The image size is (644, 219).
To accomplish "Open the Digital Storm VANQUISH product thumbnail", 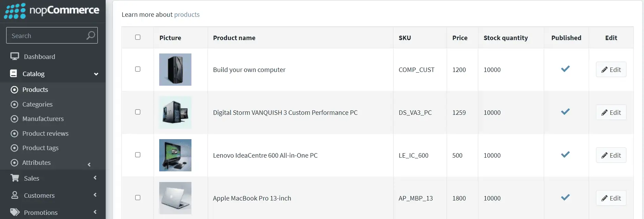I will pyautogui.click(x=175, y=112).
